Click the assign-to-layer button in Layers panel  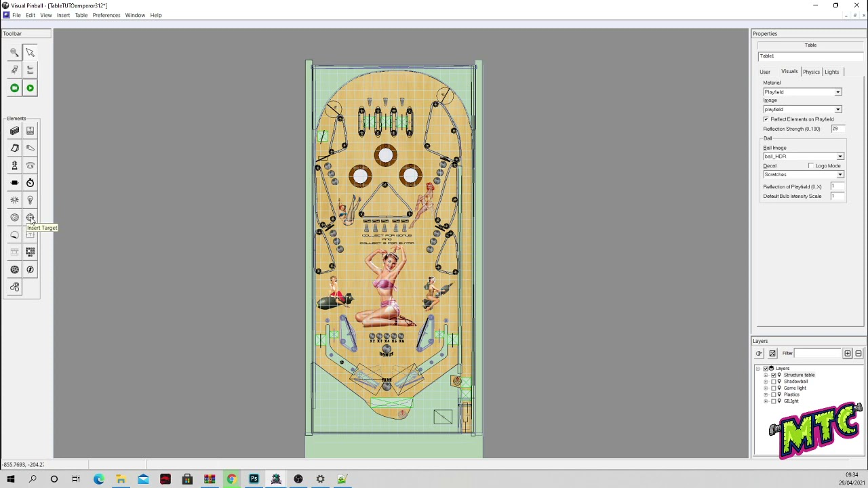pos(759,353)
